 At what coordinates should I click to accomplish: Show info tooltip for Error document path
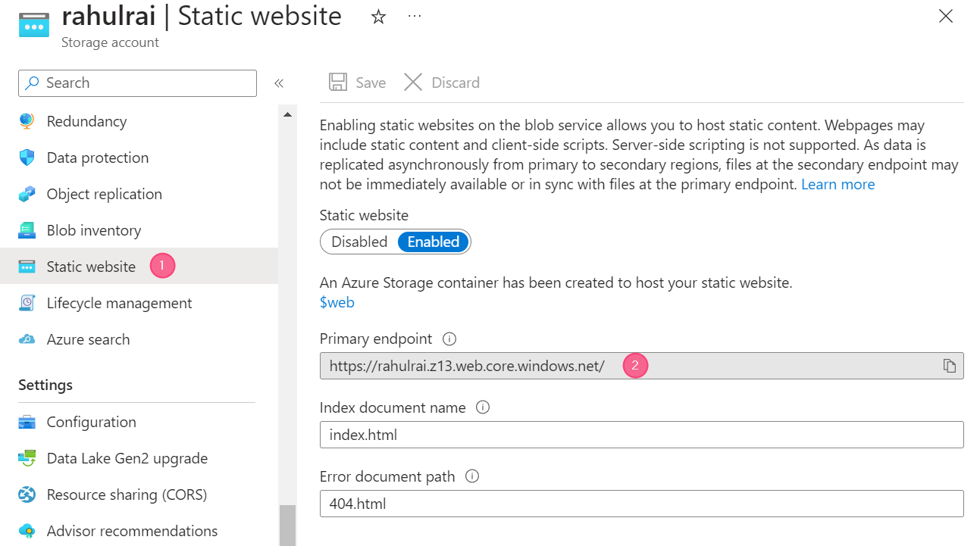[x=472, y=476]
